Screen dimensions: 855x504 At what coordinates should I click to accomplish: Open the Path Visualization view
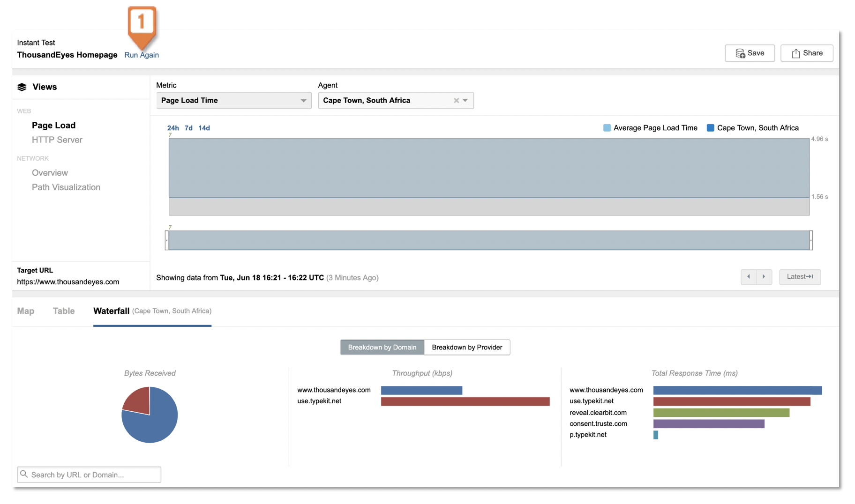[x=66, y=187]
